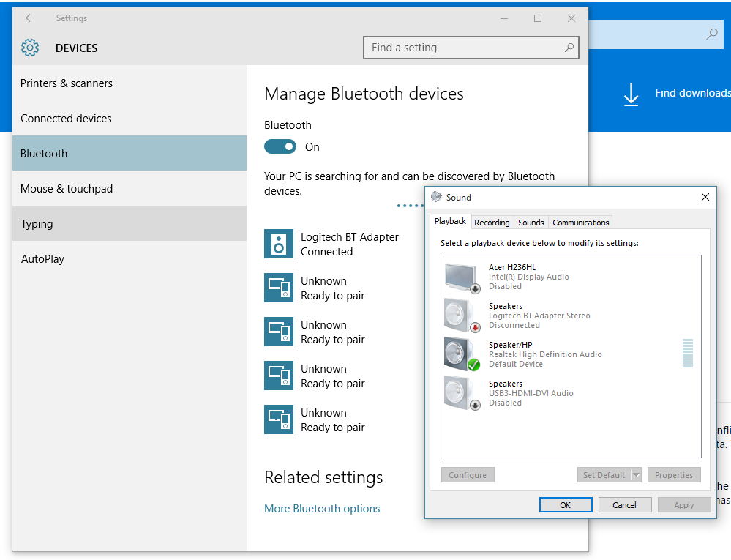Click Cancel in the Sound dialog
Viewport: 731px width, 560px height.
point(625,504)
